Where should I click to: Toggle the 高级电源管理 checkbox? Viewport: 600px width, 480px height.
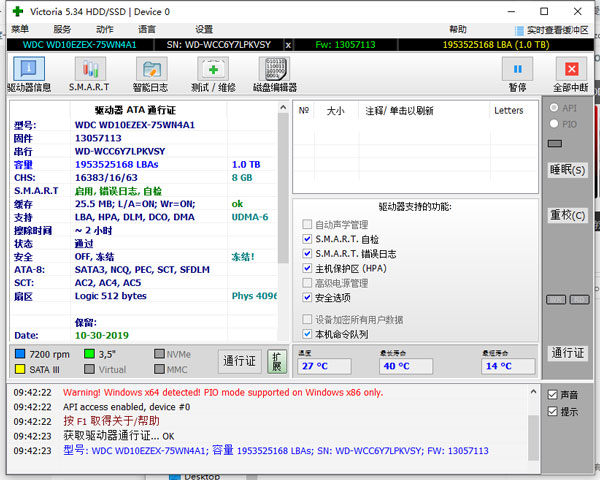point(307,283)
